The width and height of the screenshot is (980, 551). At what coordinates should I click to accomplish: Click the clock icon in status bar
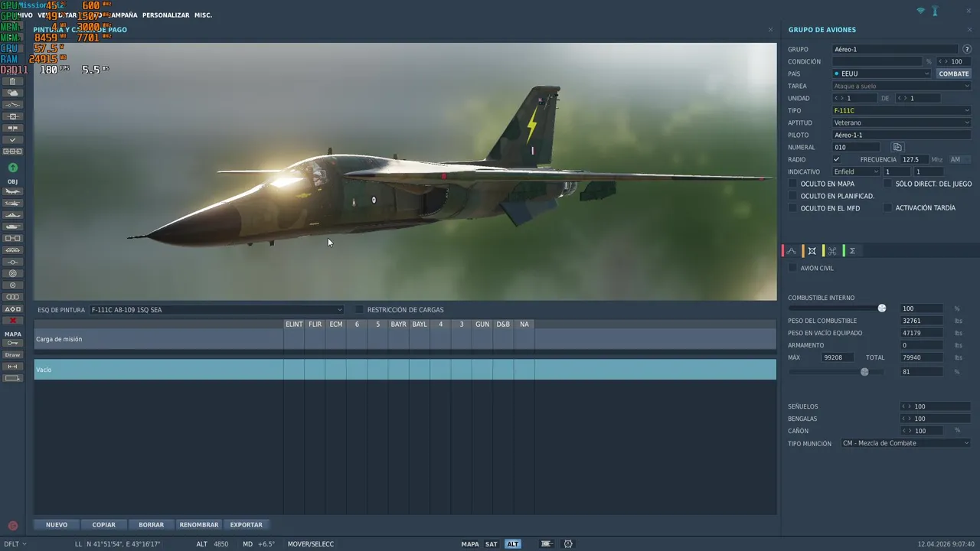coord(569,544)
